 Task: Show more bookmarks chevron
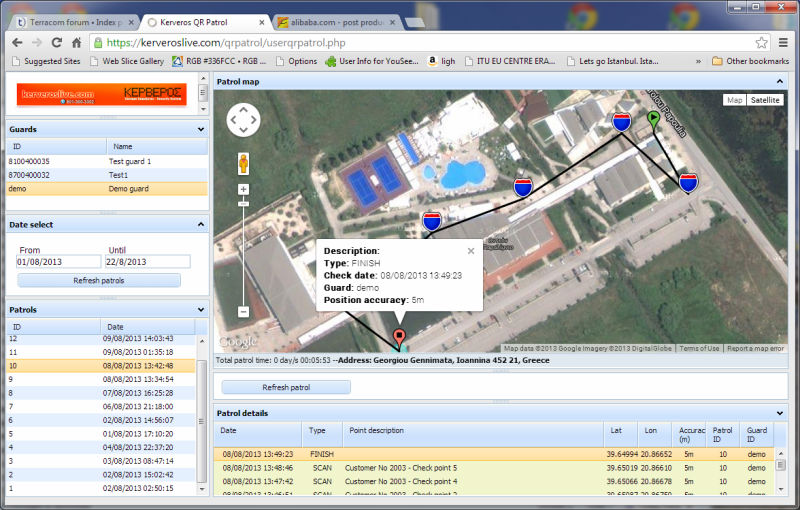698,61
